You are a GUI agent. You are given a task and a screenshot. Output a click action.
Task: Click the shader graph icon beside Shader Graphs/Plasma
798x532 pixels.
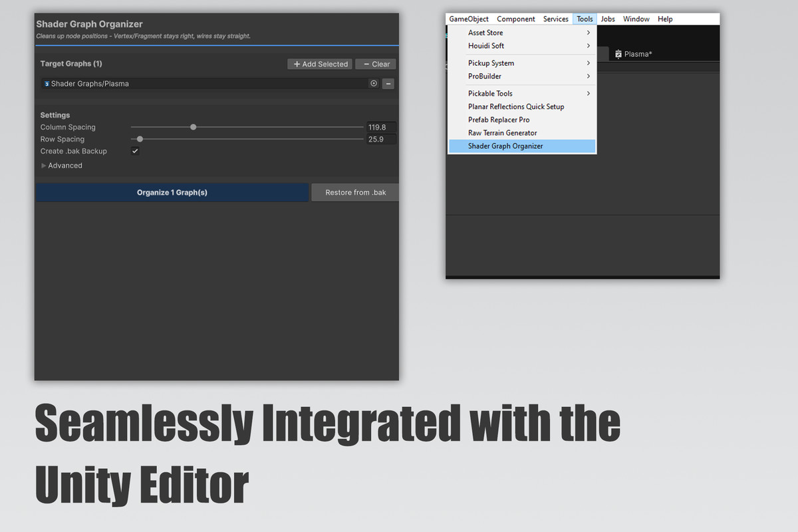click(x=47, y=84)
